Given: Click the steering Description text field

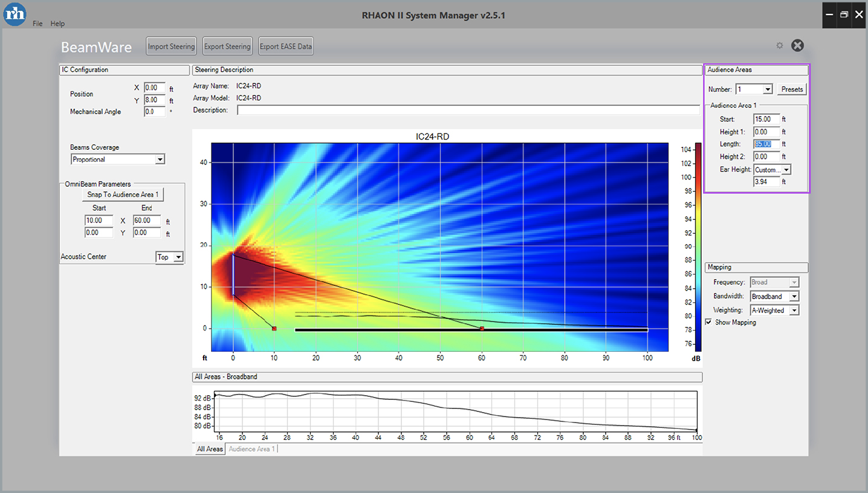Looking at the screenshot, I should [468, 110].
